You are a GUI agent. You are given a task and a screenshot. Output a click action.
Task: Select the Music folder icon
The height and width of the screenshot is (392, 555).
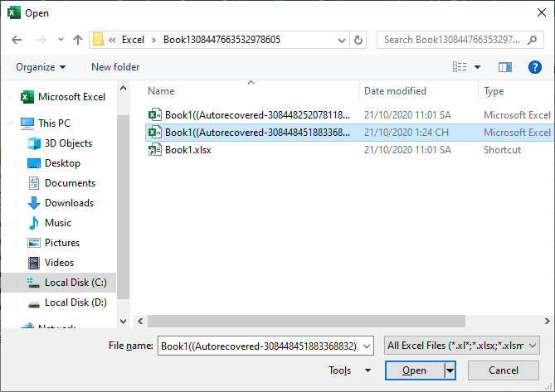pos(34,223)
